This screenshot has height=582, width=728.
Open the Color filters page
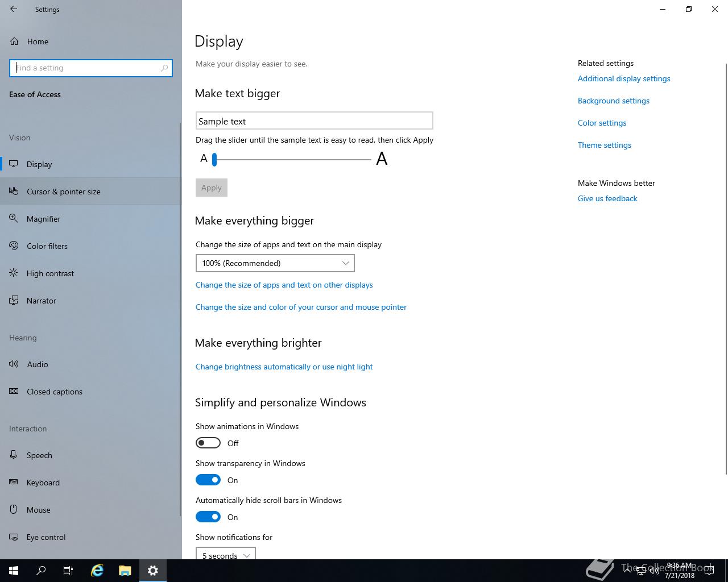point(91,246)
